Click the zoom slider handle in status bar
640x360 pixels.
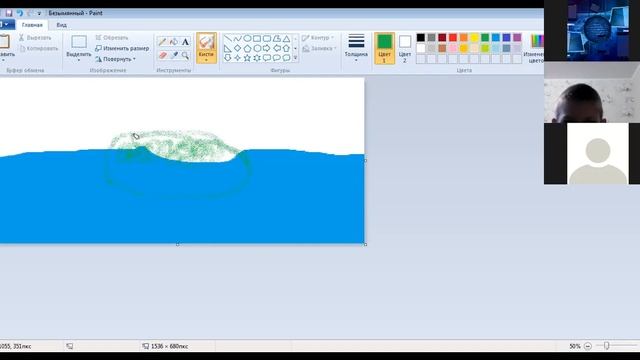[607, 346]
